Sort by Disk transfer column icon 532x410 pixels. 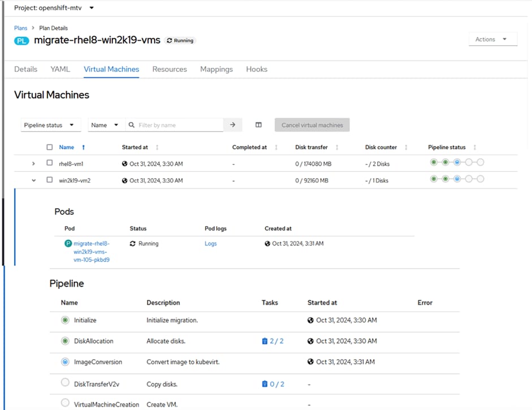337,147
